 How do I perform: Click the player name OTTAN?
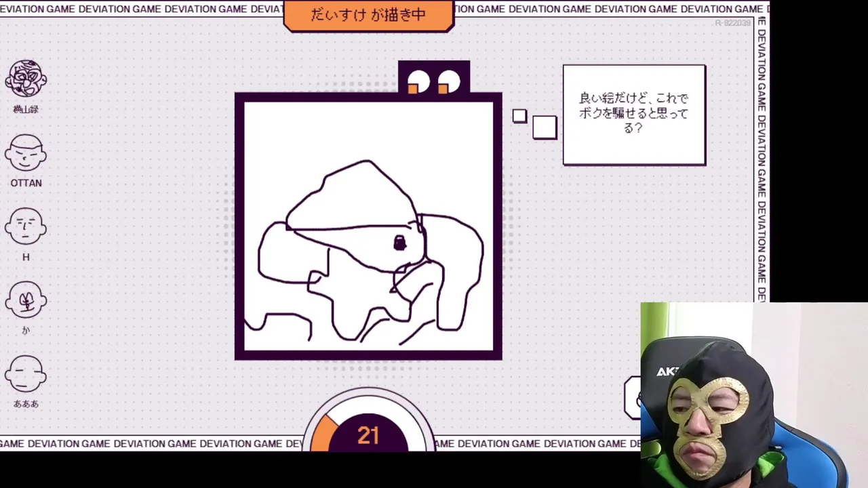(x=26, y=183)
